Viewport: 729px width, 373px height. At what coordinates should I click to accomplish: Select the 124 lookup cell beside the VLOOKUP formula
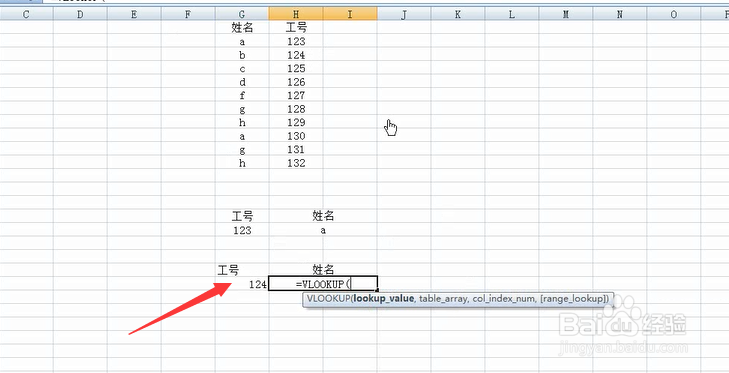242,284
